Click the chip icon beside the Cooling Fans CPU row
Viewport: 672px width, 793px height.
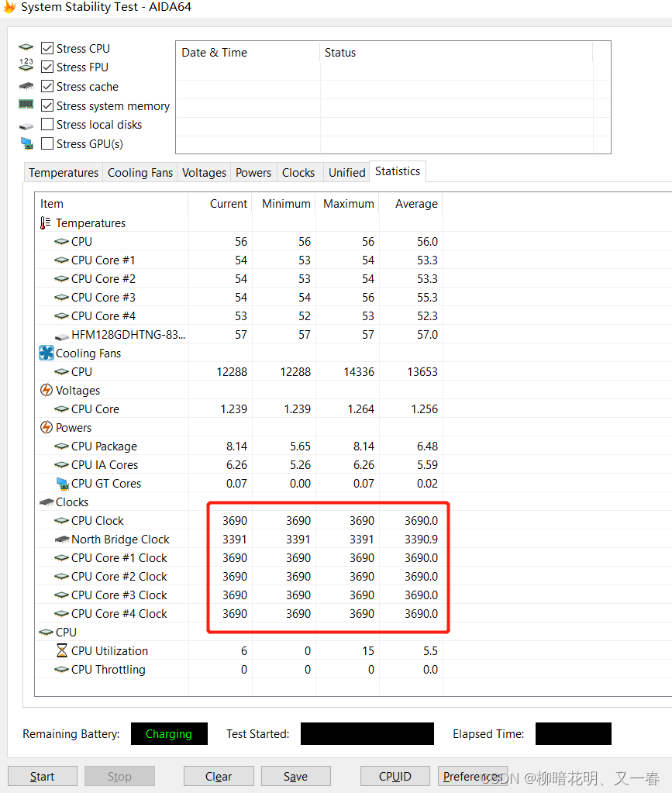[62, 372]
